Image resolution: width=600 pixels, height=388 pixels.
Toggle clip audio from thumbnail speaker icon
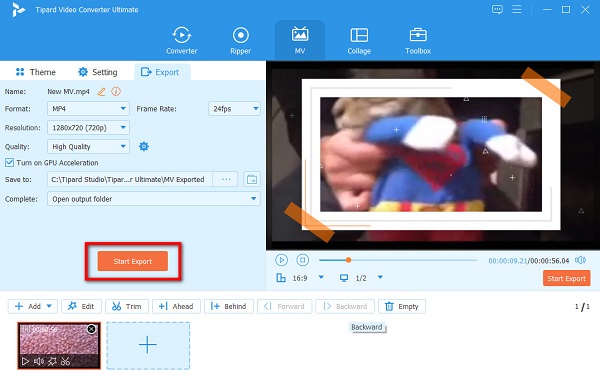pyautogui.click(x=39, y=361)
